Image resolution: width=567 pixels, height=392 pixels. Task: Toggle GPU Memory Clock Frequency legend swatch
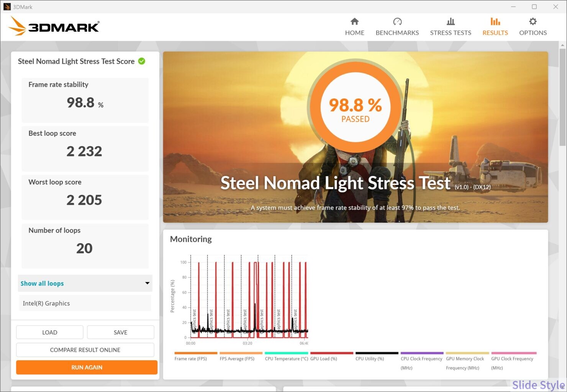click(467, 353)
